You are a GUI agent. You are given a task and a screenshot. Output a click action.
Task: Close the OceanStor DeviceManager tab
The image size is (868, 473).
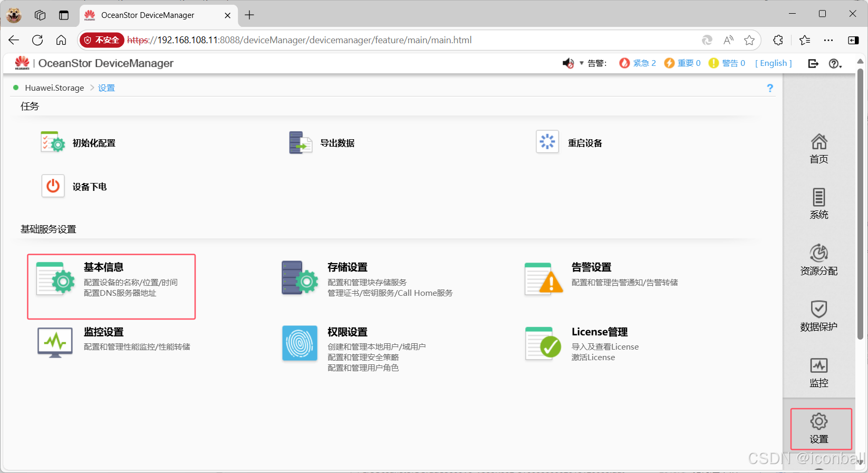click(x=227, y=15)
